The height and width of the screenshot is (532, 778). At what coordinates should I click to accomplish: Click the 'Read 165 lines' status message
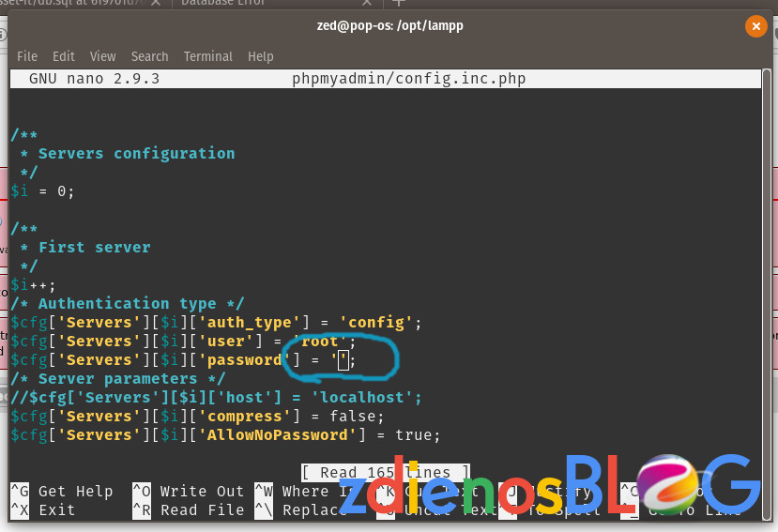click(386, 473)
